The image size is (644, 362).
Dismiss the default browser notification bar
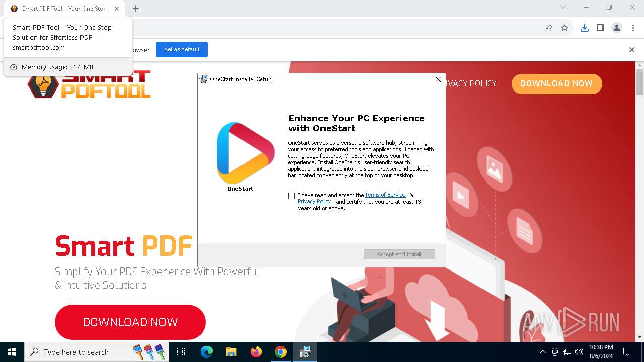[632, 50]
